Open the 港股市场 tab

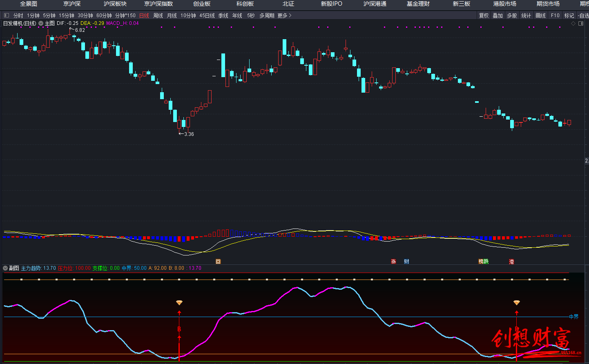click(x=505, y=4)
